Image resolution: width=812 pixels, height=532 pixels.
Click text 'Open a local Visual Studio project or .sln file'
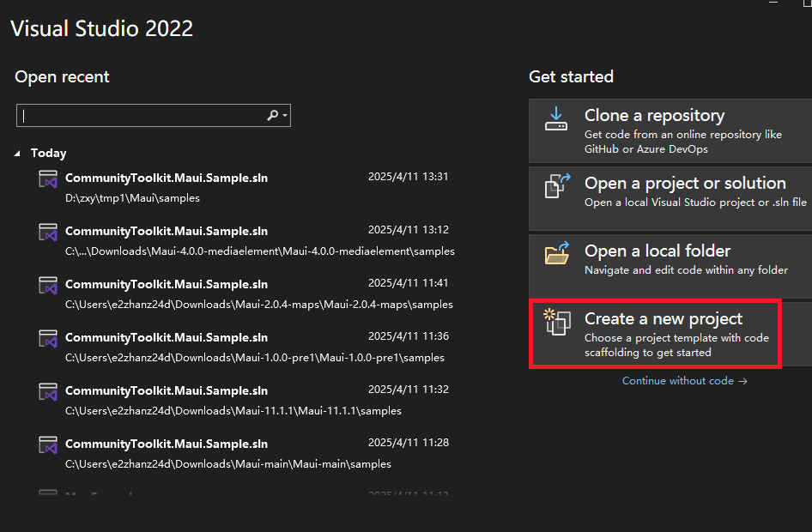(695, 203)
